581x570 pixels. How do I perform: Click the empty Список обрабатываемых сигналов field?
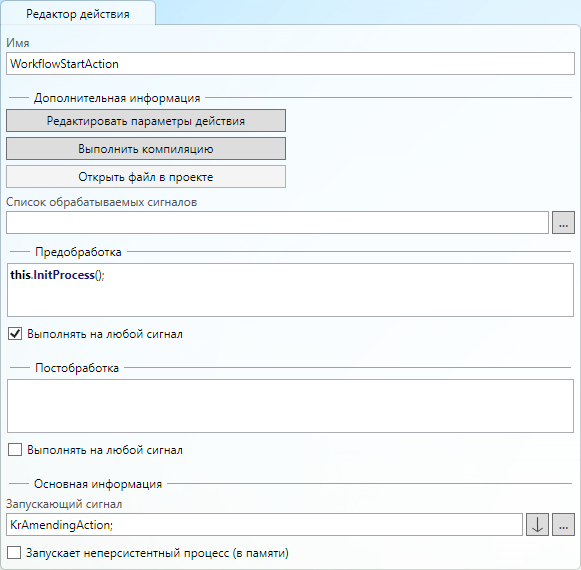click(277, 223)
